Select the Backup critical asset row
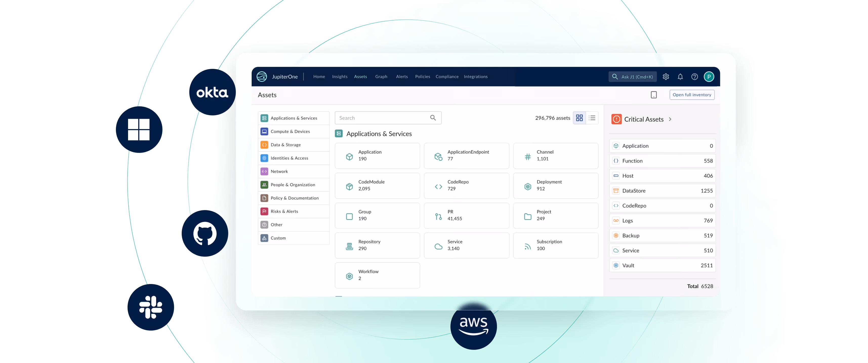Viewport: 868px width, 363px height. point(662,235)
